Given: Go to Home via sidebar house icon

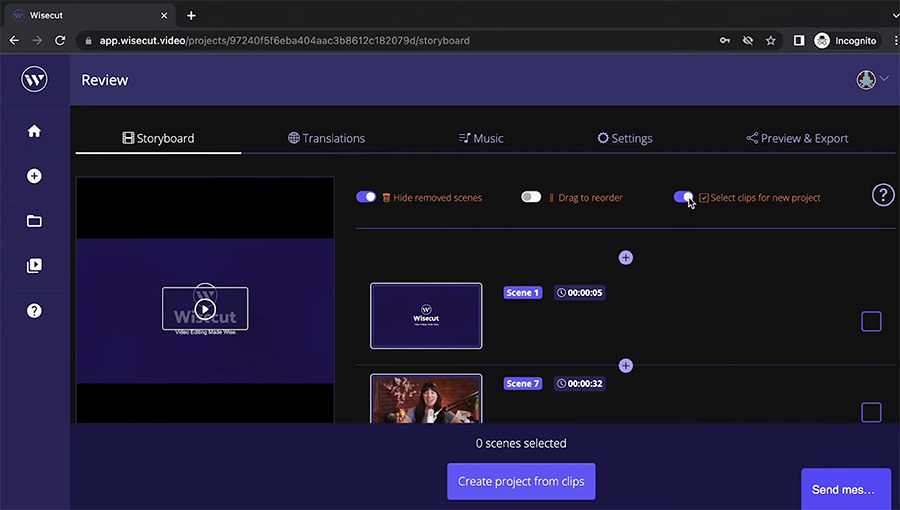Looking at the screenshot, I should (x=34, y=131).
